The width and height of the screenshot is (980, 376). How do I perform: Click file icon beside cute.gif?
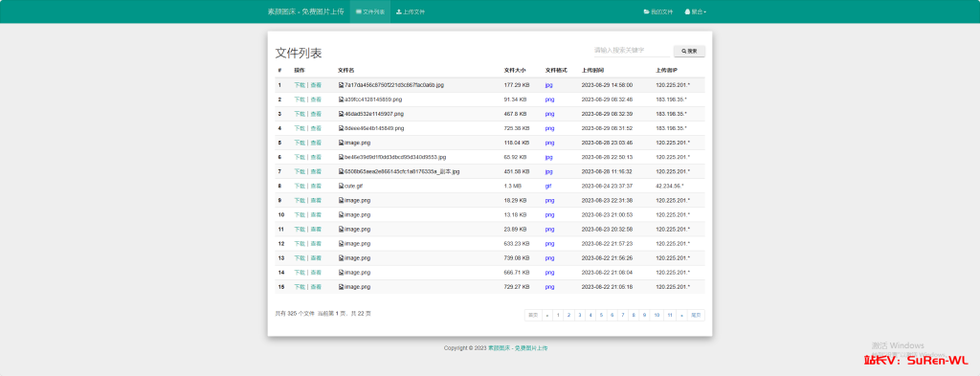[x=342, y=186]
